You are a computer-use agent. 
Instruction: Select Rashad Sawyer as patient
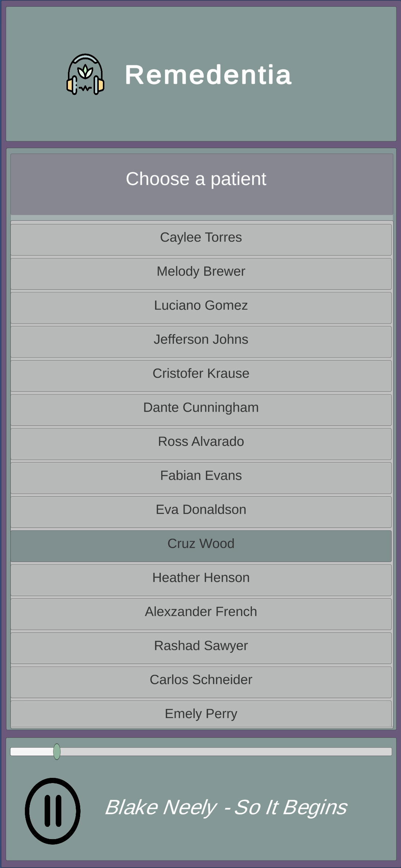click(x=201, y=648)
